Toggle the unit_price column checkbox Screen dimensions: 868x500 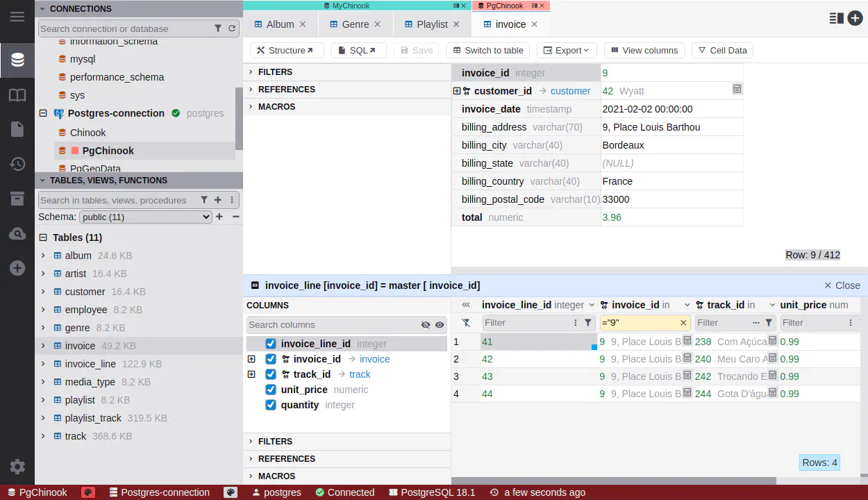pos(271,390)
